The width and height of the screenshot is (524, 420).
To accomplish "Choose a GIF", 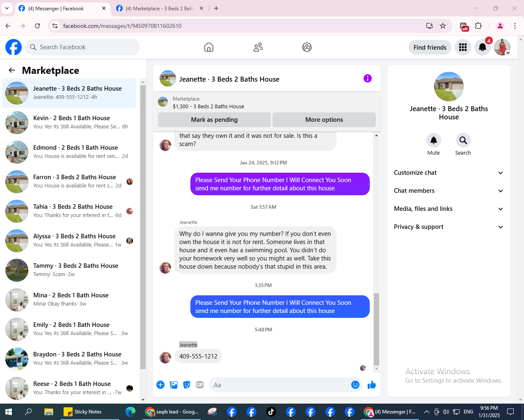I will [x=200, y=385].
